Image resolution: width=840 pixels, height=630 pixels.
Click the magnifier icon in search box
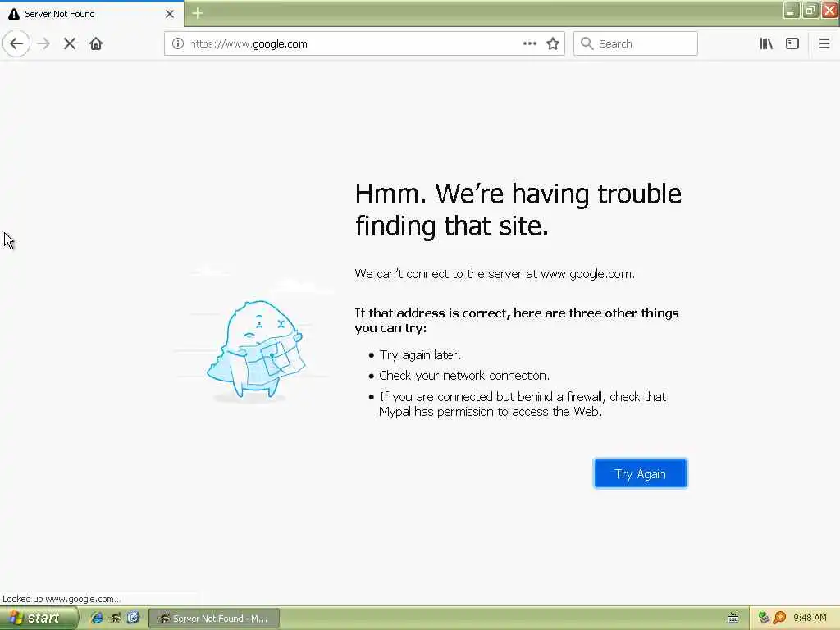tap(587, 43)
